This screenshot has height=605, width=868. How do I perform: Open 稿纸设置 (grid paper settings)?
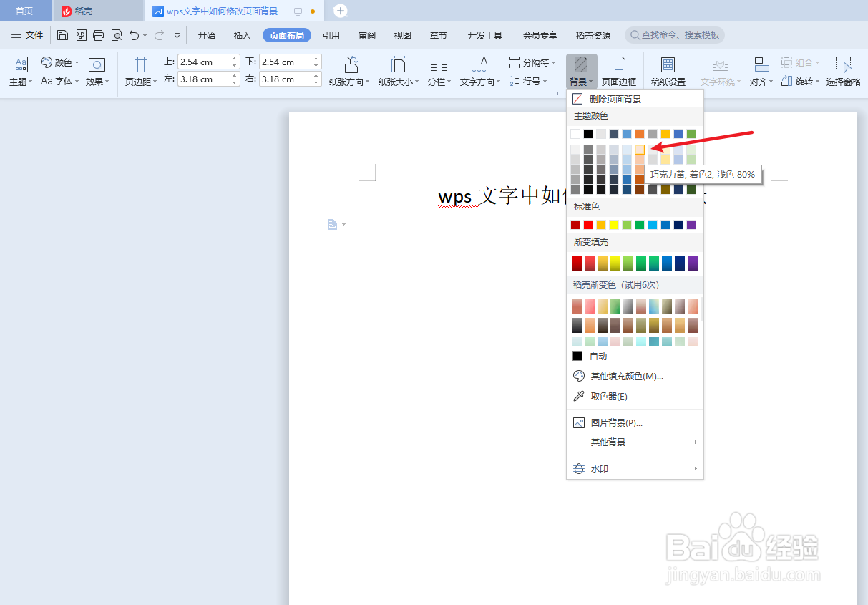click(x=668, y=69)
